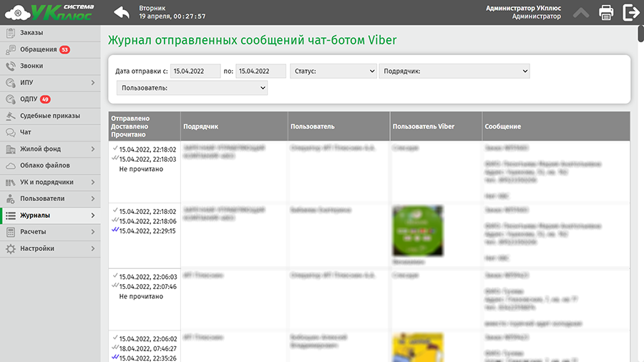Click the green Viber user avatar thumbnail
Screen dimensions: 644x362
point(418,231)
